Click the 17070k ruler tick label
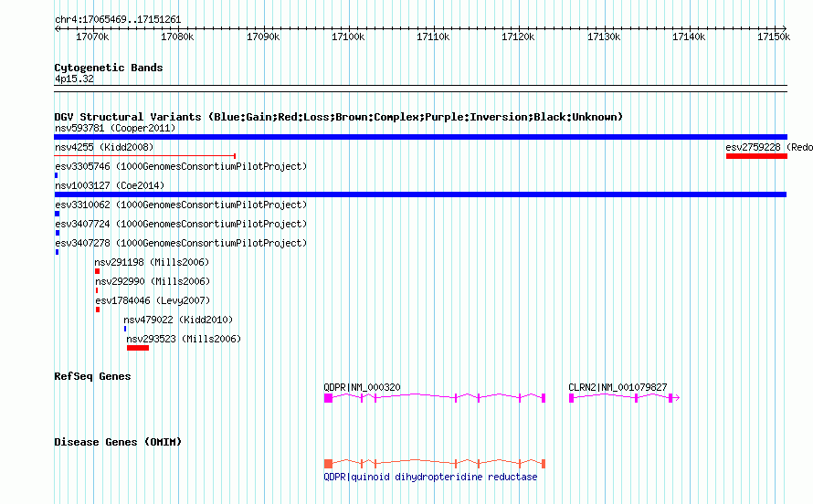 coord(92,37)
